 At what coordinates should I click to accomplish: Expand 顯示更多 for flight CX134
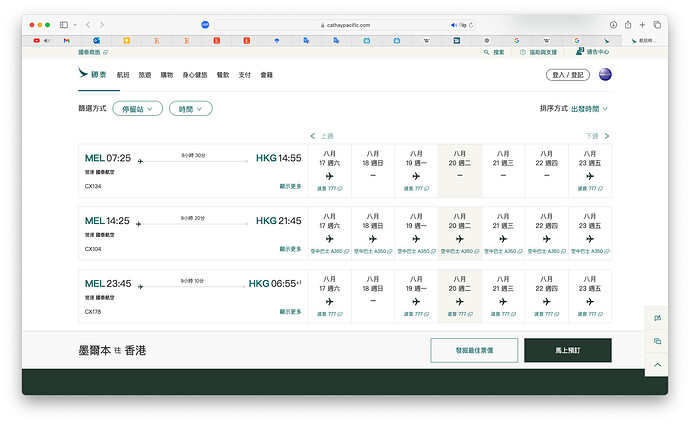pos(290,186)
